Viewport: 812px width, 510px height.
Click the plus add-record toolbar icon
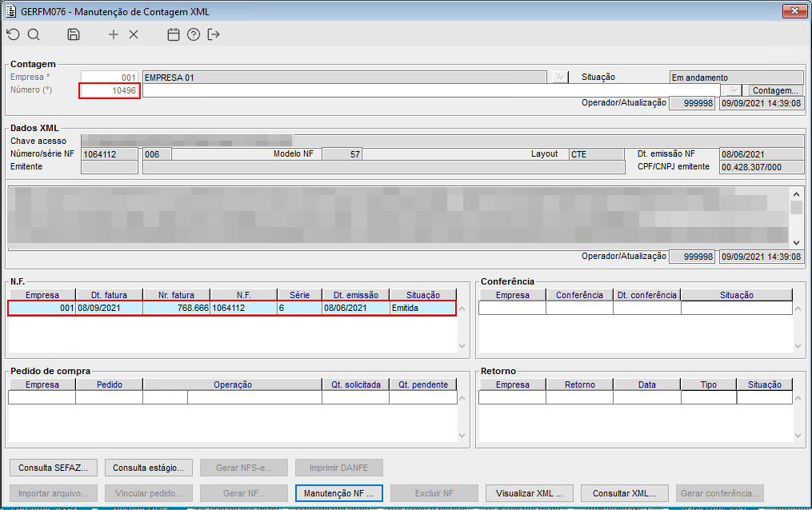114,34
